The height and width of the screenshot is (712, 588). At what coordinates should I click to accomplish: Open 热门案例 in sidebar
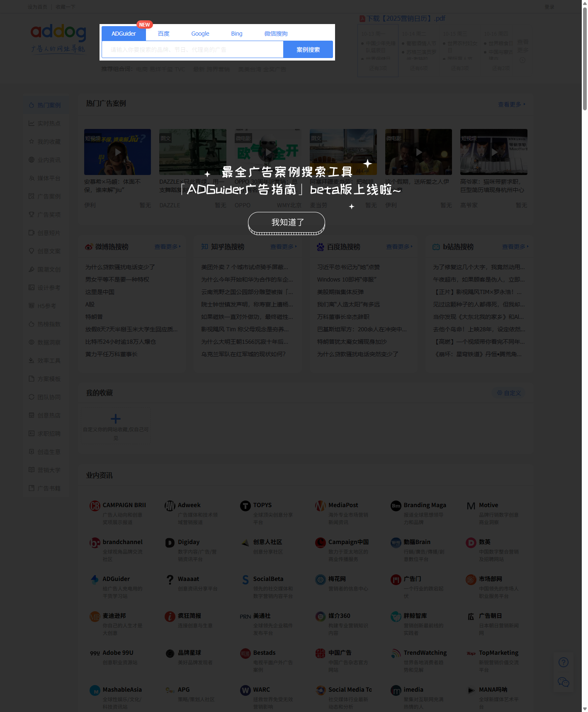[x=45, y=105]
